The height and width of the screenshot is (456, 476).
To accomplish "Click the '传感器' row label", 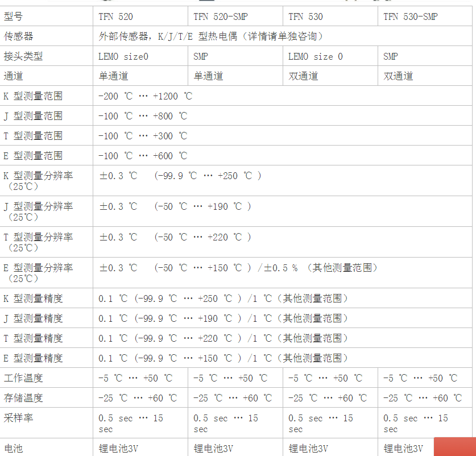I will coord(19,36).
